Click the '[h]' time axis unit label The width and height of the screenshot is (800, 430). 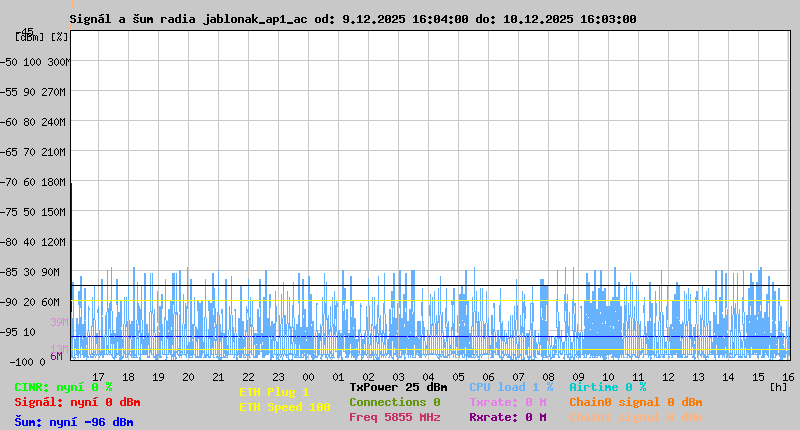coord(778,387)
